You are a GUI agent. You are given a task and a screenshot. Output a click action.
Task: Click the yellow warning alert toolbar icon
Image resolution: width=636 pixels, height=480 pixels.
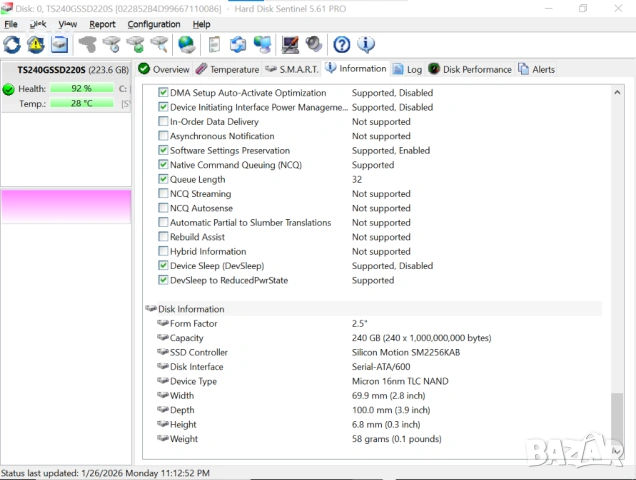(36, 44)
